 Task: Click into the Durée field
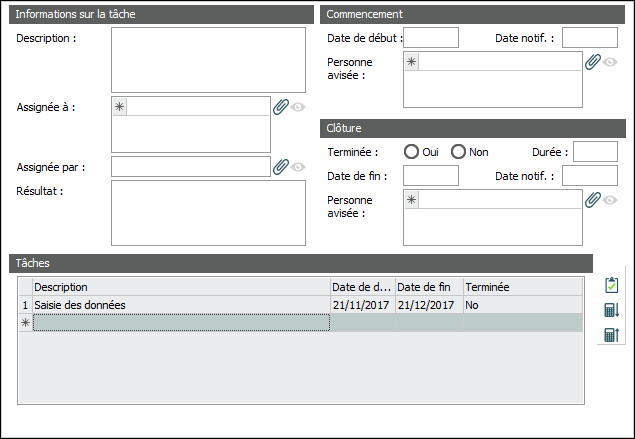click(x=594, y=152)
